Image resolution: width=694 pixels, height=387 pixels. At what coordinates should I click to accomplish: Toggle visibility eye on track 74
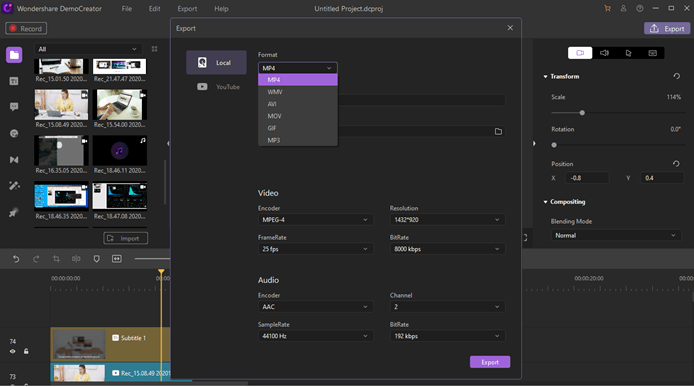pyautogui.click(x=12, y=351)
